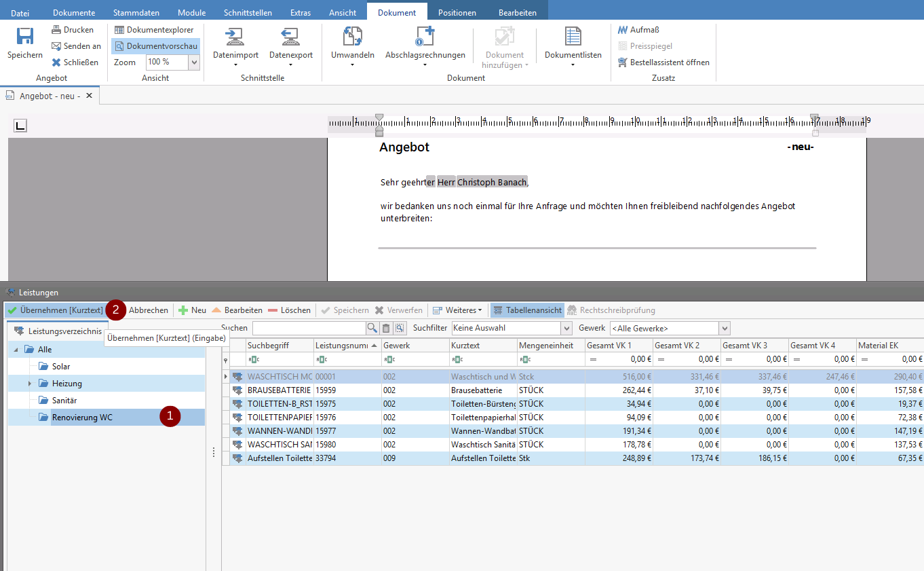This screenshot has width=924, height=571.
Task: Open Abschlagsrechnungen from the ribbon
Action: click(x=425, y=37)
